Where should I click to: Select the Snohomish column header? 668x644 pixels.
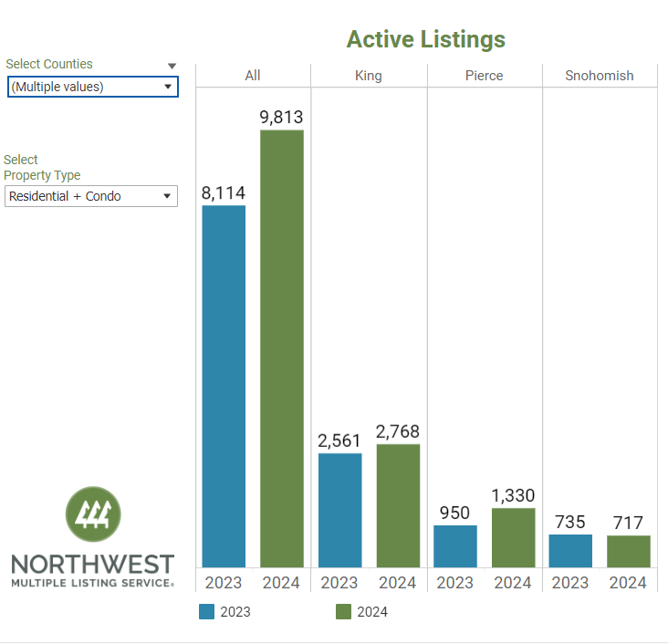(599, 76)
